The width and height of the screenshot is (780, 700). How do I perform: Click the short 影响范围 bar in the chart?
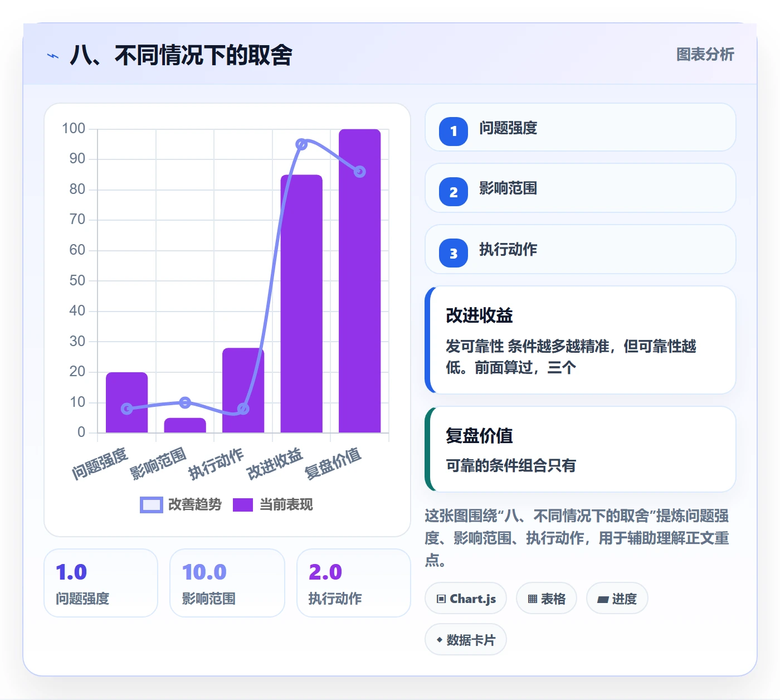(x=185, y=425)
